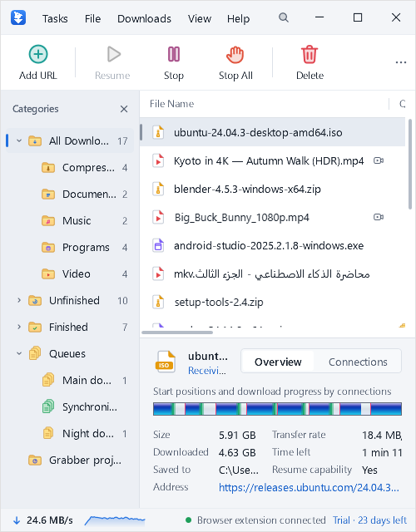This screenshot has height=532, width=416.
Task: Select Big_Buck_Bunny_1080p.mp4 file
Action: coord(272,217)
